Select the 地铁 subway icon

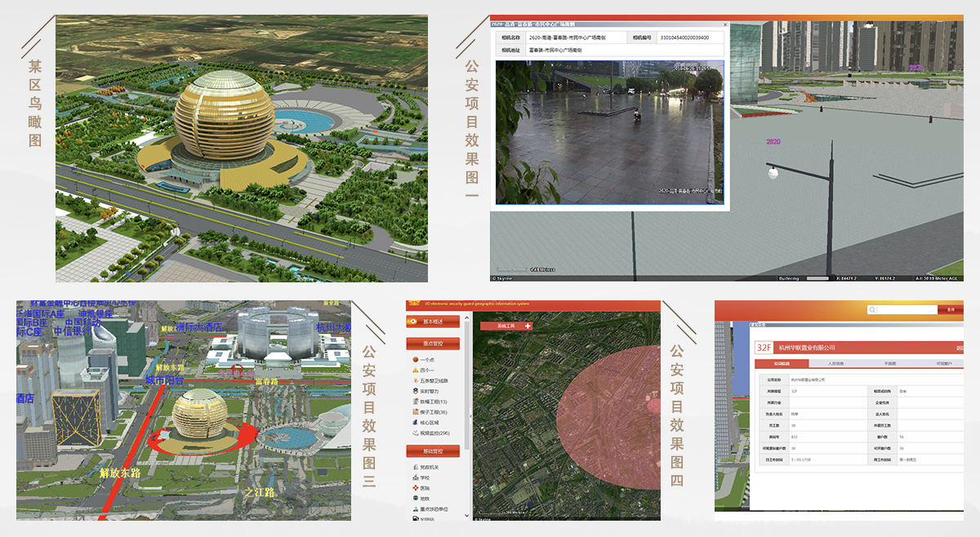(415, 499)
